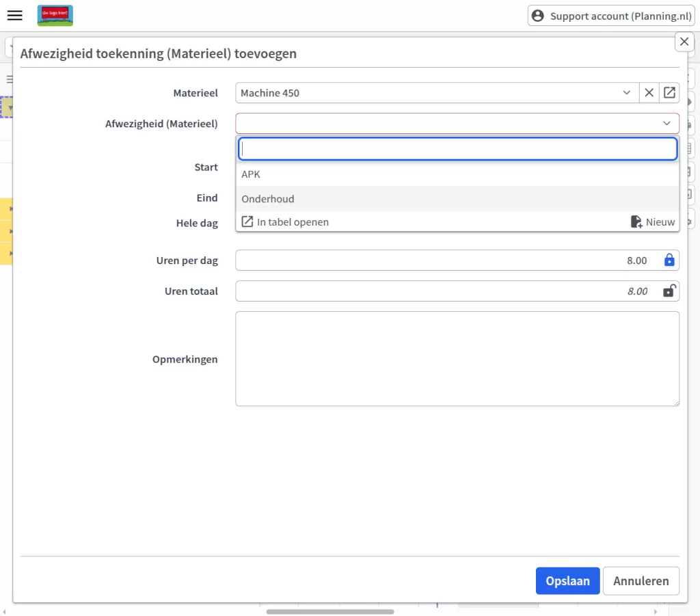Screen dimensions: 700x616
Task: Close the dialog with the X button
Action: click(x=684, y=42)
